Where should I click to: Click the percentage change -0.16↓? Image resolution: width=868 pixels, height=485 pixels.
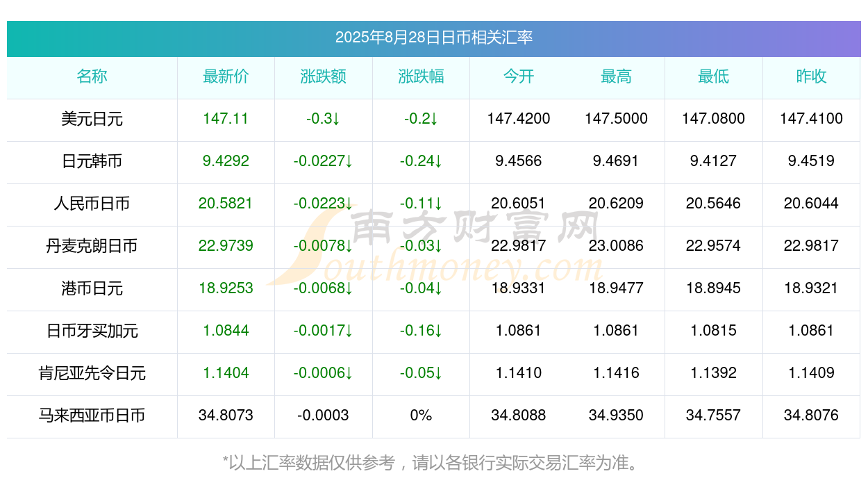tap(421, 331)
